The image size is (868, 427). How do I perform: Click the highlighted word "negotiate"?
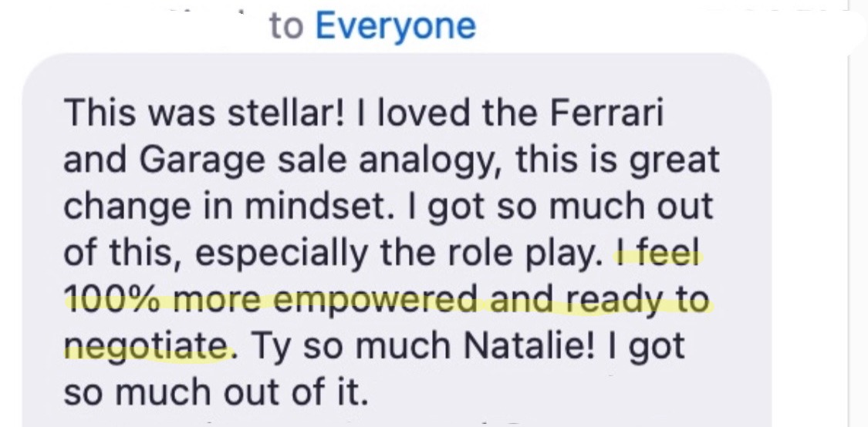(x=145, y=345)
